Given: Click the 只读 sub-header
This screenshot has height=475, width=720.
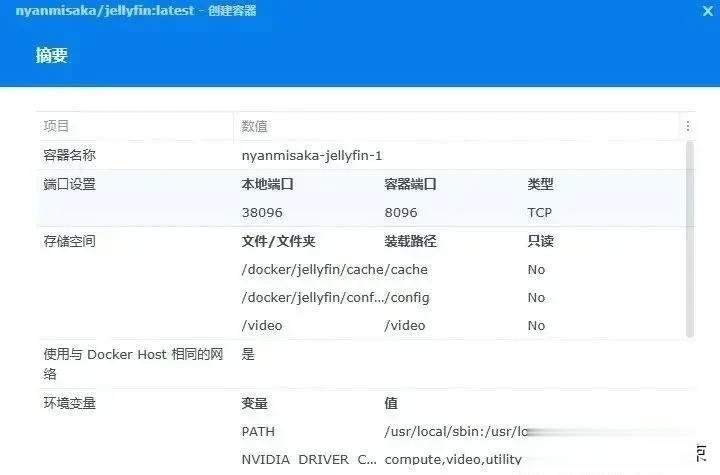Looking at the screenshot, I should point(540,241).
